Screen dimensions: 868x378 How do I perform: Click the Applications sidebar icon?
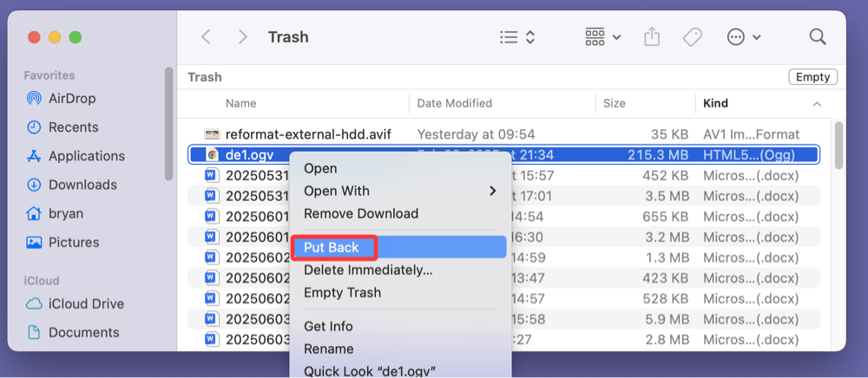pos(34,156)
